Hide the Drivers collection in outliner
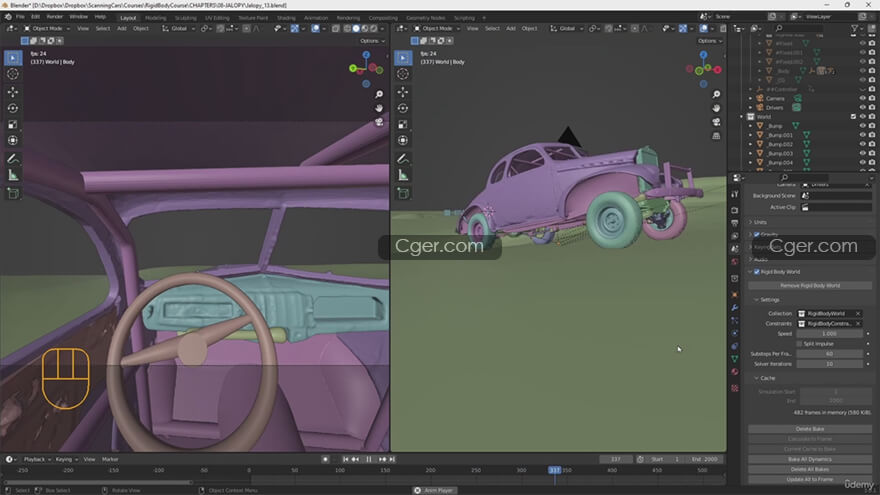Viewport: 880px width, 495px height. click(863, 107)
